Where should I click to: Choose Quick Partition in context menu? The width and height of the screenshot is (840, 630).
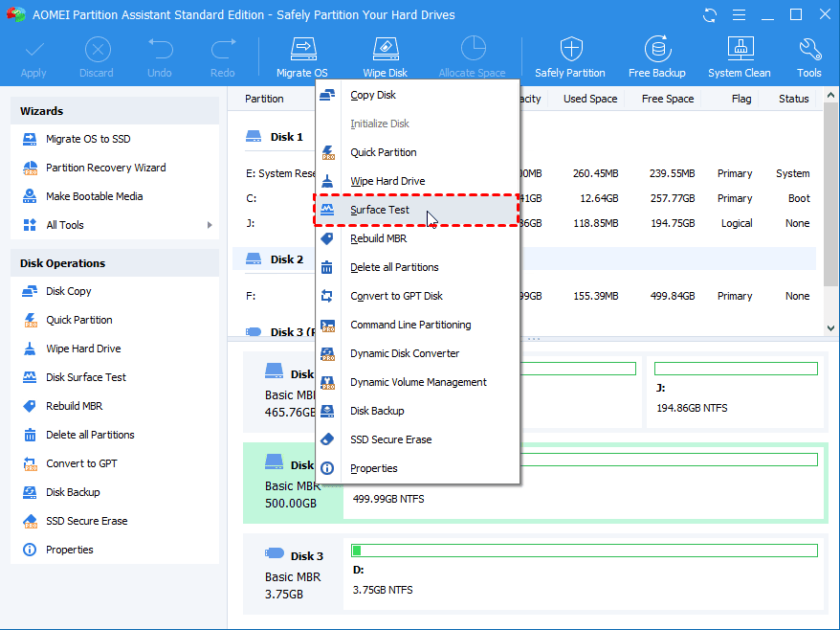click(417, 152)
